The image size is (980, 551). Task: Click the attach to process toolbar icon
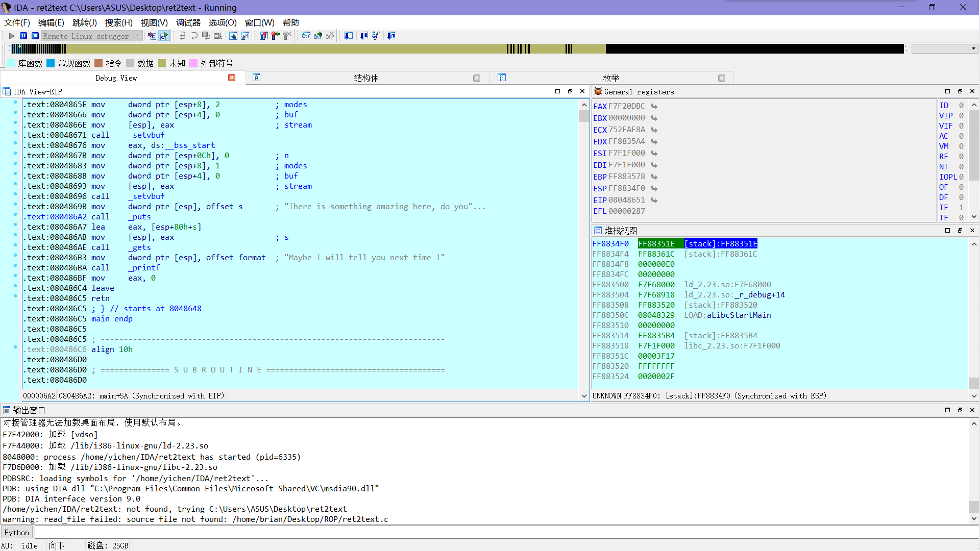[x=152, y=36]
